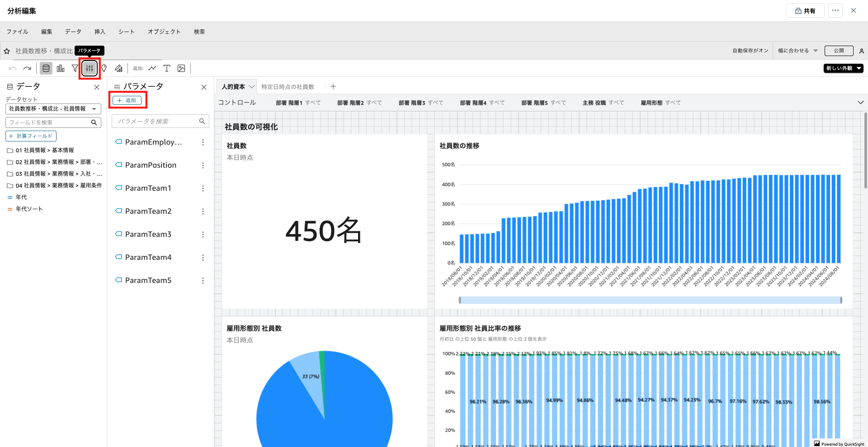Image resolution: width=868 pixels, height=447 pixels.
Task: Insert an image using the picture icon
Action: coord(181,68)
